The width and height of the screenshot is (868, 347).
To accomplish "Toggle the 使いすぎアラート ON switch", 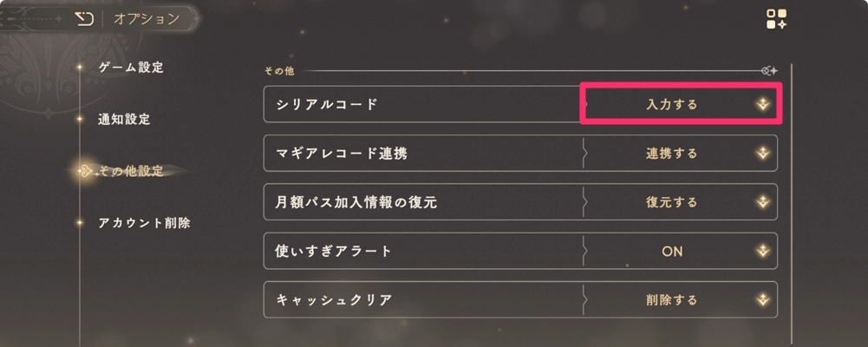I will [x=672, y=252].
